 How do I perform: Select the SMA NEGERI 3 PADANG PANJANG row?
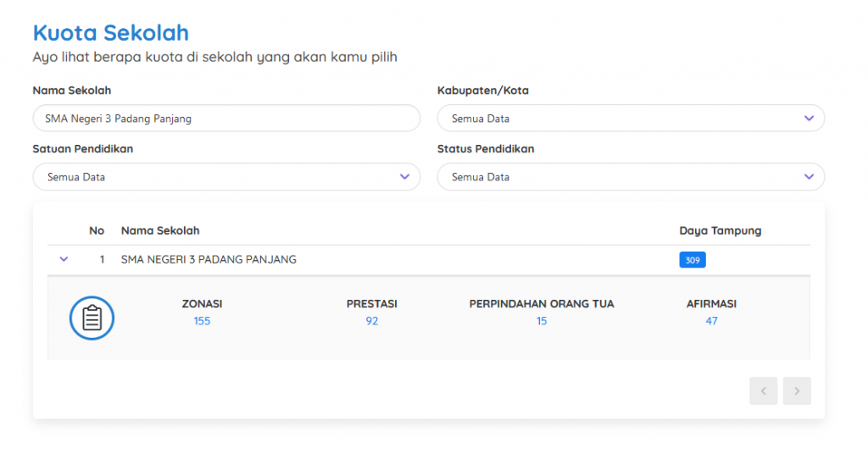tap(209, 259)
